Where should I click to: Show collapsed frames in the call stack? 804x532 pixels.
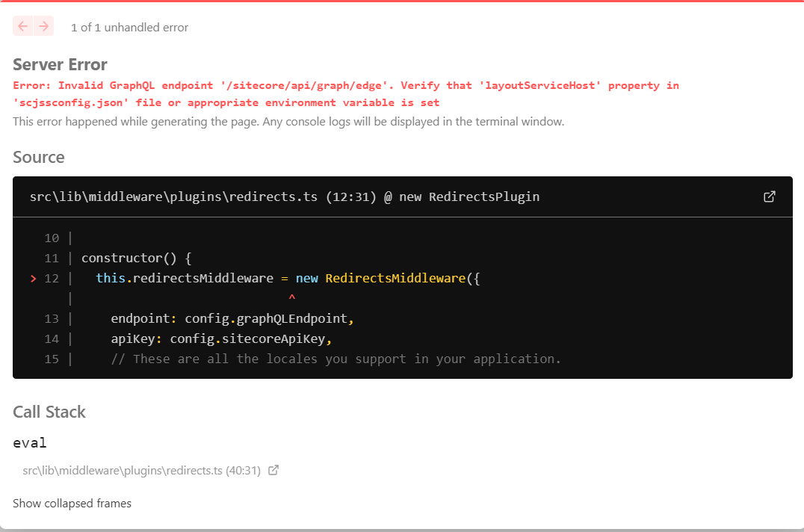tap(72, 503)
